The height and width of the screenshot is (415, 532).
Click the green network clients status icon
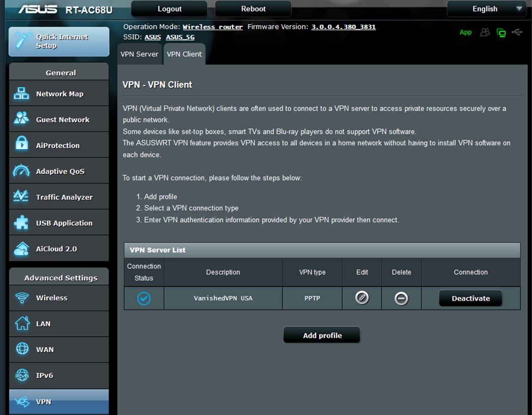[501, 33]
